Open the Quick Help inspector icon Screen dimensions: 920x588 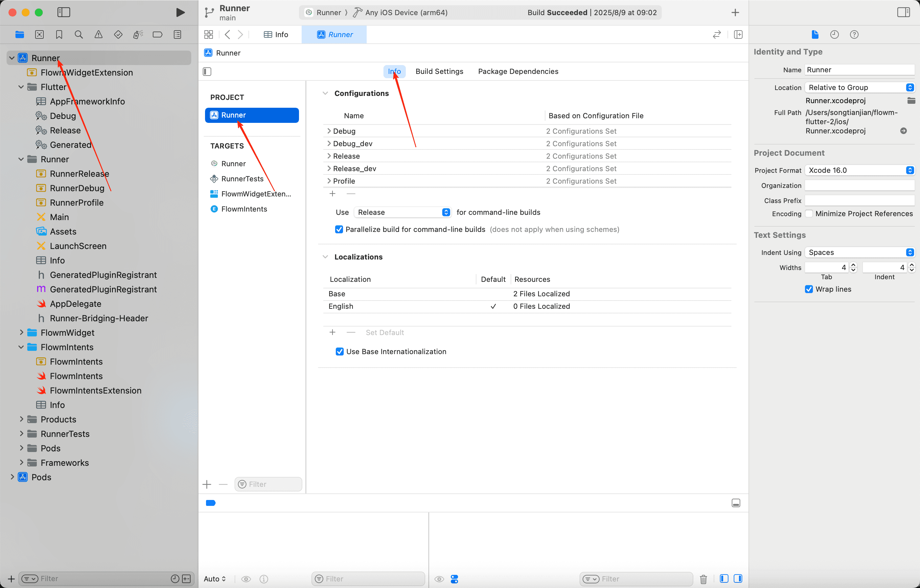(x=854, y=34)
